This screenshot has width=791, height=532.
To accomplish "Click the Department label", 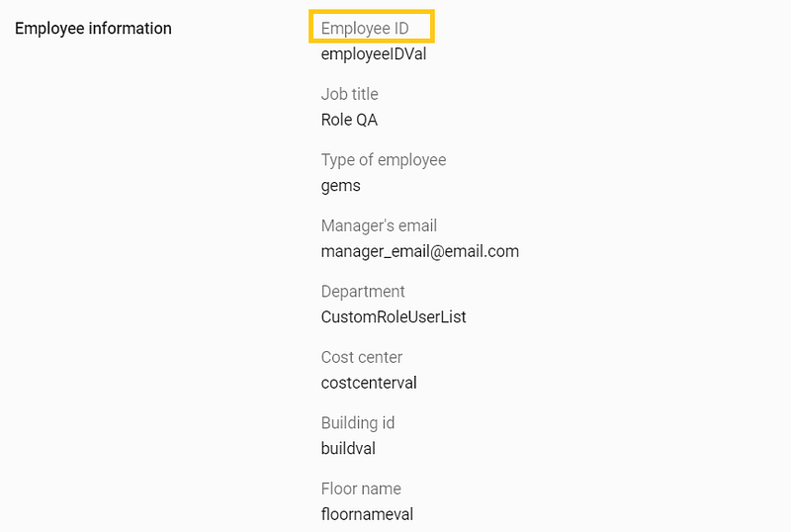I will (x=363, y=292).
